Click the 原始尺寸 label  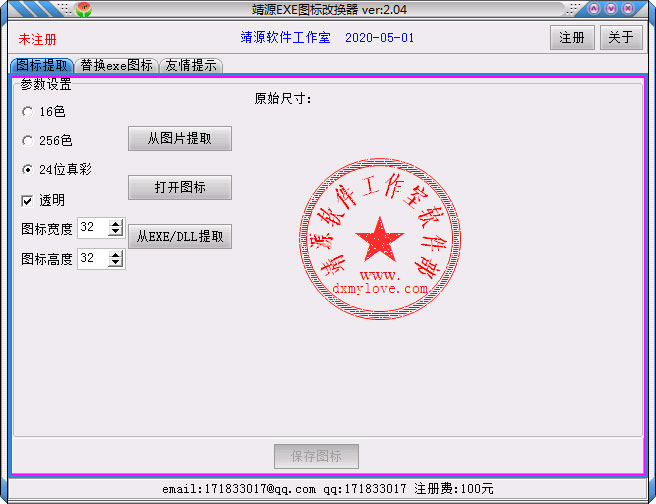[282, 99]
